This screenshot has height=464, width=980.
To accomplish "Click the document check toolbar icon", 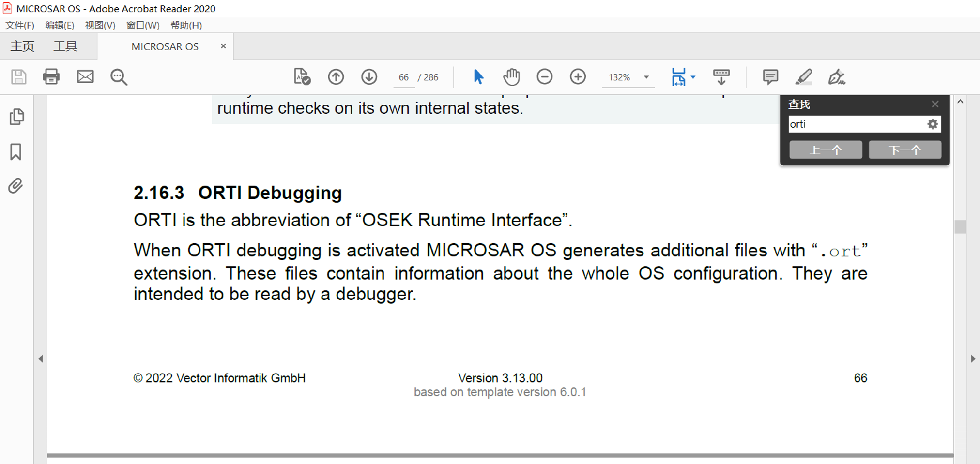I will (302, 77).
